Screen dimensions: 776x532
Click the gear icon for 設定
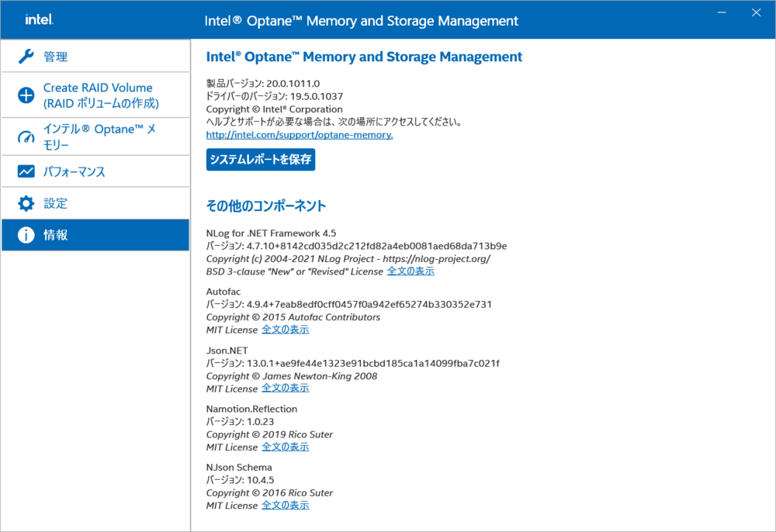coord(26,203)
